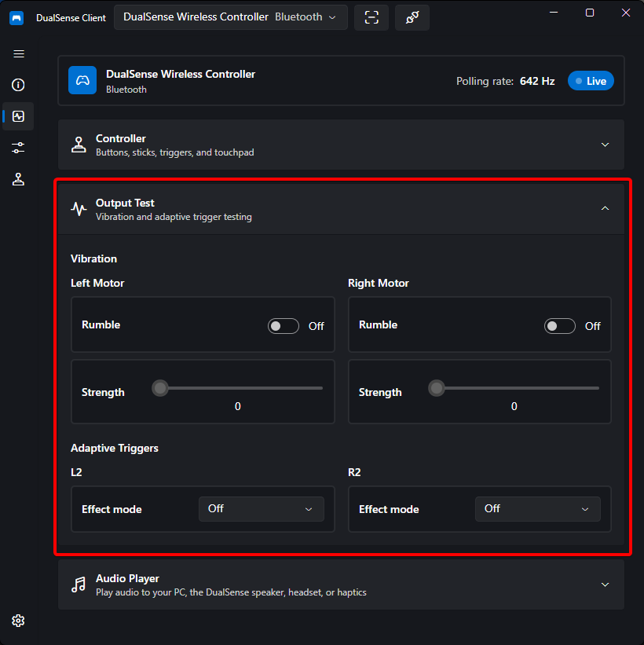The width and height of the screenshot is (644, 645).
Task: Open the info page in sidebar
Action: [x=18, y=85]
